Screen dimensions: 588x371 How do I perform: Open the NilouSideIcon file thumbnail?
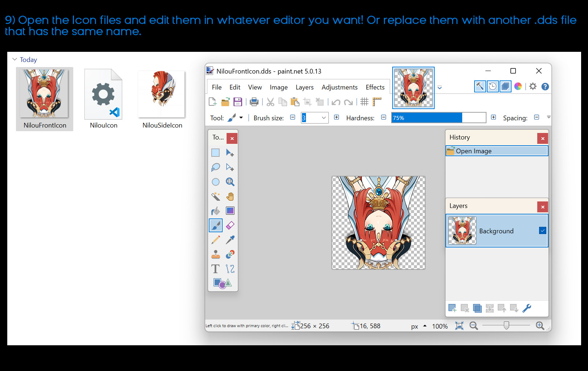161,94
